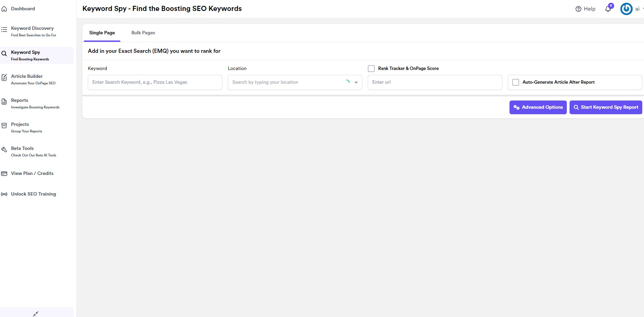Screen dimensions: 644x317
Task: Open the Help link
Action: (x=585, y=9)
